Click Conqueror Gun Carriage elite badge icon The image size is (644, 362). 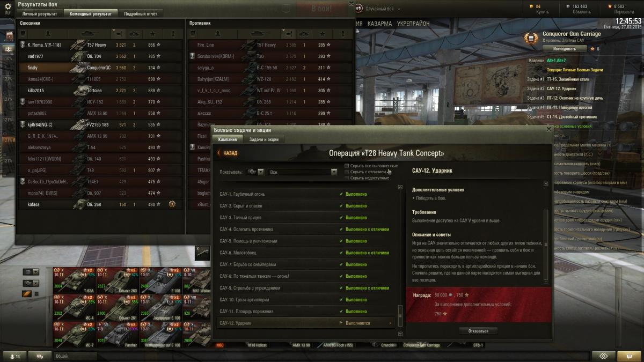pyautogui.click(x=531, y=38)
